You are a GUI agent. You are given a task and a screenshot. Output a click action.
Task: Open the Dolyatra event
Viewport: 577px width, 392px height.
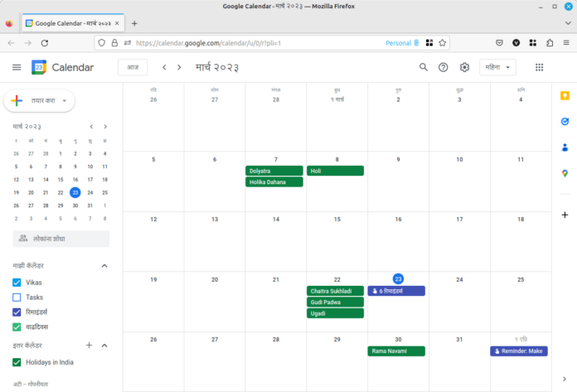[274, 171]
